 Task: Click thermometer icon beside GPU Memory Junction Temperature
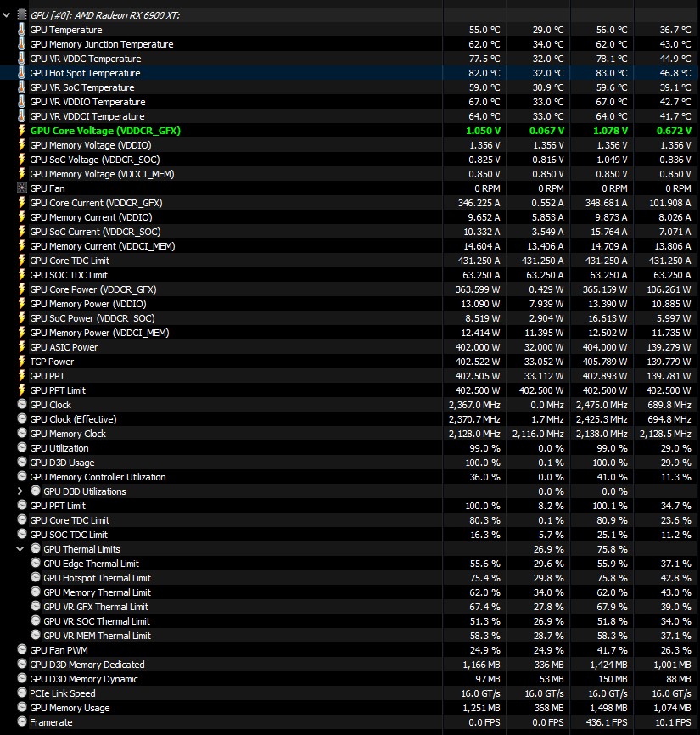coord(21,44)
